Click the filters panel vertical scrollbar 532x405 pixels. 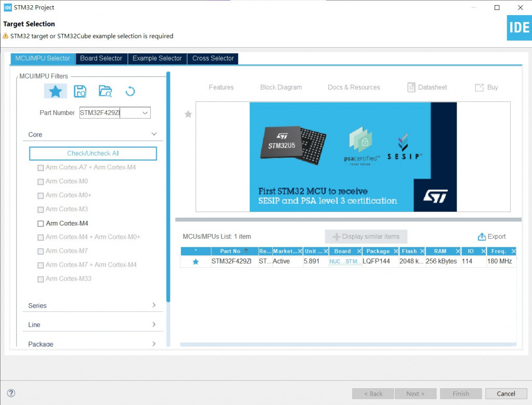pos(168,187)
